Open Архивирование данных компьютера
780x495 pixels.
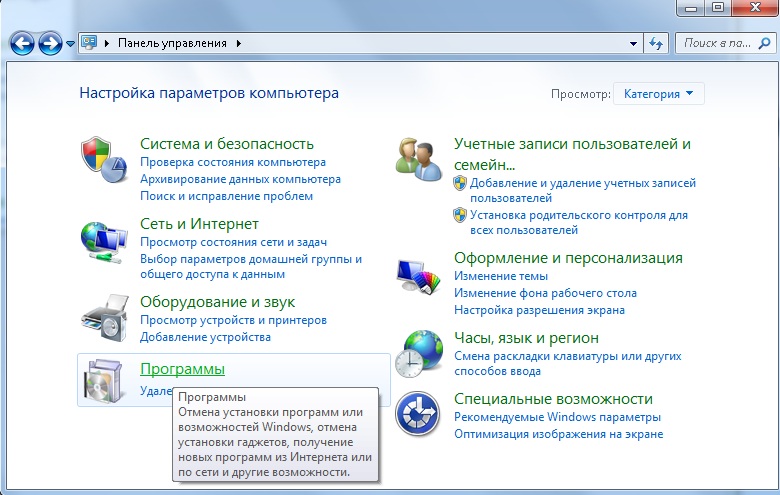(240, 179)
